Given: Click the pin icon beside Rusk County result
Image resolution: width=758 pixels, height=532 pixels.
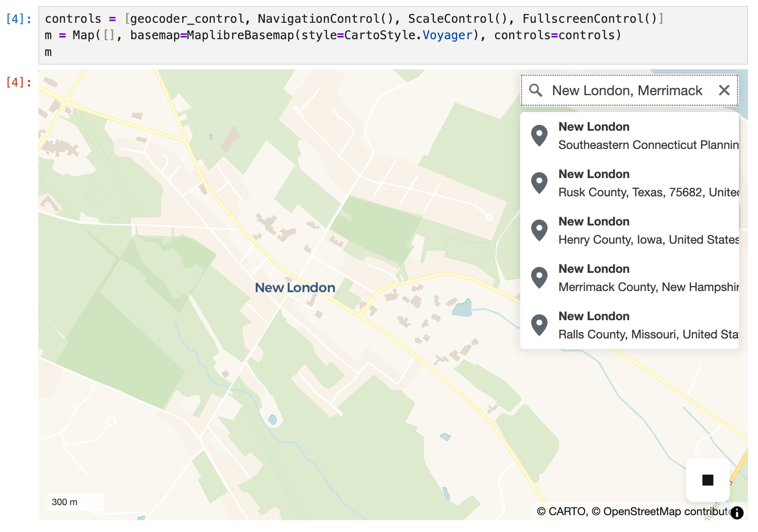Looking at the screenshot, I should pos(539,183).
